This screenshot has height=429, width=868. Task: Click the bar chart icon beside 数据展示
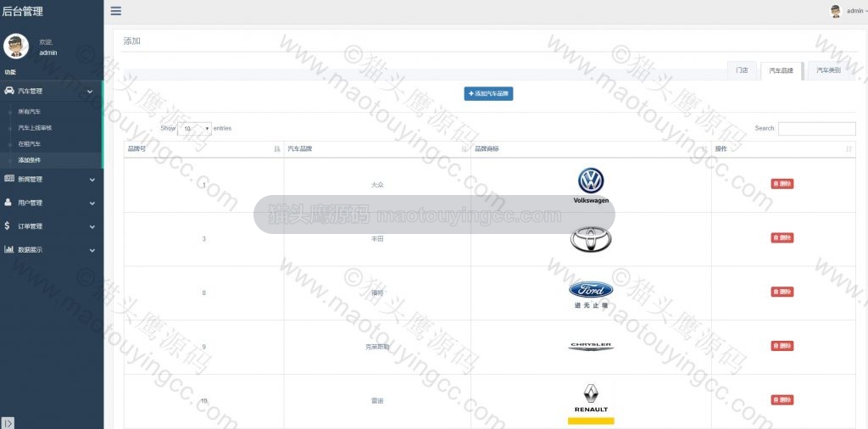pyautogui.click(x=8, y=249)
